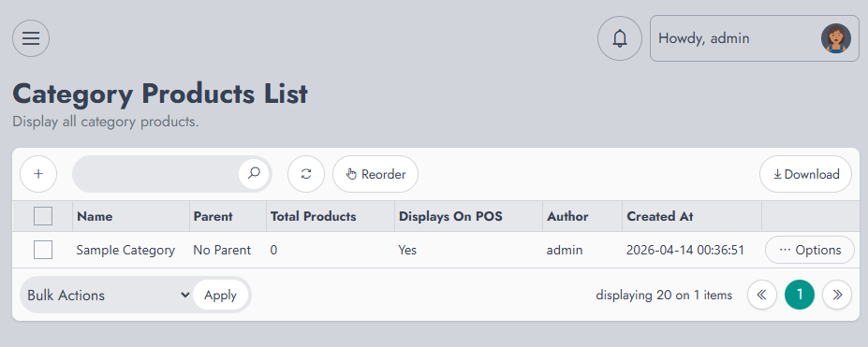Go to the last page arrows
Image resolution: width=868 pixels, height=347 pixels.
(x=837, y=295)
